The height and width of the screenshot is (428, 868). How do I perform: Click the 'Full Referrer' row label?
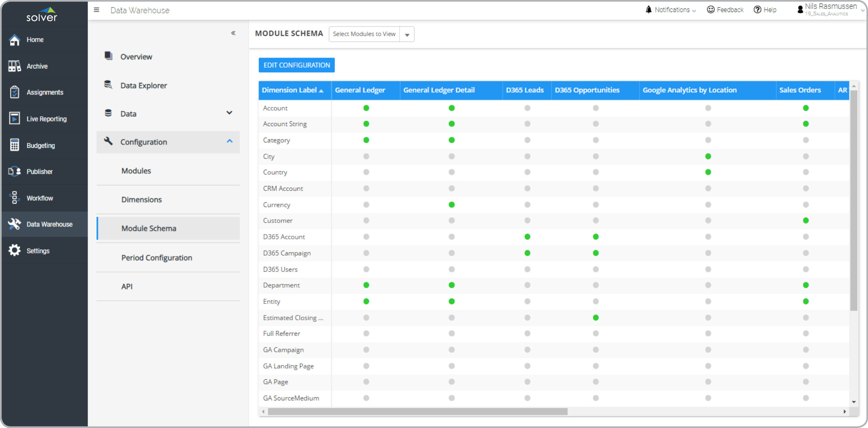click(281, 333)
